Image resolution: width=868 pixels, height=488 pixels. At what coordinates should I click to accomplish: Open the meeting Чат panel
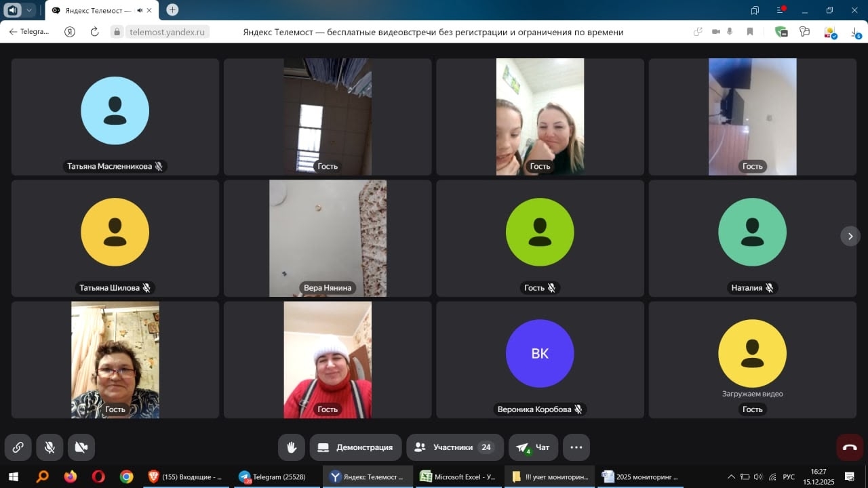(533, 447)
